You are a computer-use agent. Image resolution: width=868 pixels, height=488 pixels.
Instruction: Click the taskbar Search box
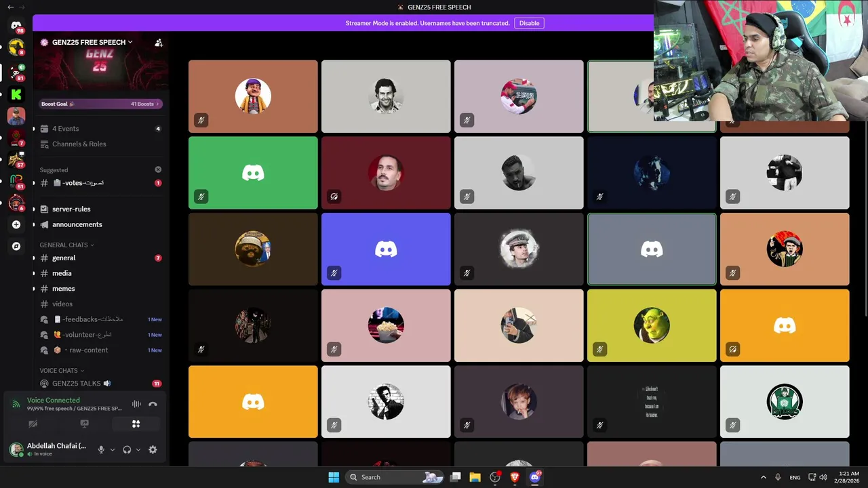(394, 477)
